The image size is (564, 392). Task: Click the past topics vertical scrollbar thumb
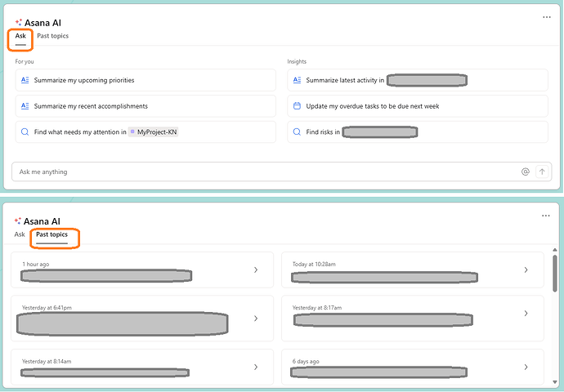tap(555, 273)
